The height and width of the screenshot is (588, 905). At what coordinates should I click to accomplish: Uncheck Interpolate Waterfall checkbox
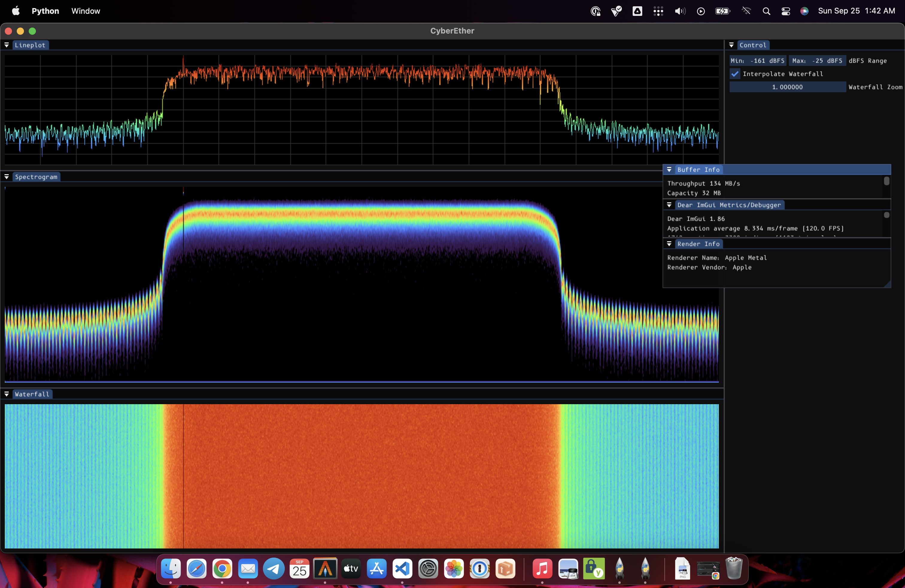click(735, 74)
